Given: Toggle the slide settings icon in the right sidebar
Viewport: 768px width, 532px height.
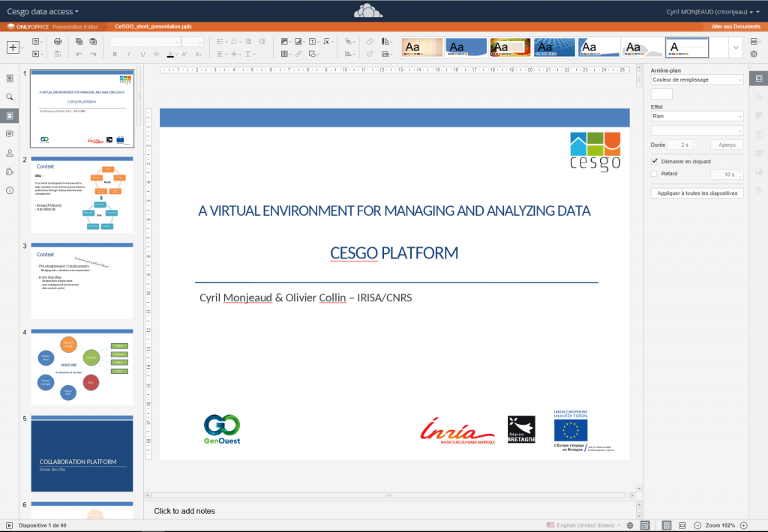Looking at the screenshot, I should (x=759, y=79).
